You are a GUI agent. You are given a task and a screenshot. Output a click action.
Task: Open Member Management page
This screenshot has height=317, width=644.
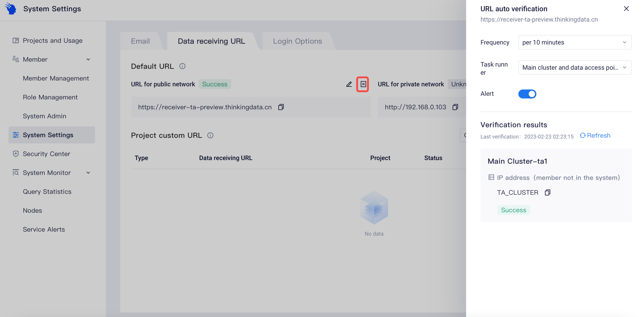56,78
